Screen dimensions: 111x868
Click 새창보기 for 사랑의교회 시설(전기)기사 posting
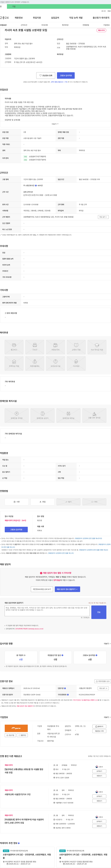(99, 801)
